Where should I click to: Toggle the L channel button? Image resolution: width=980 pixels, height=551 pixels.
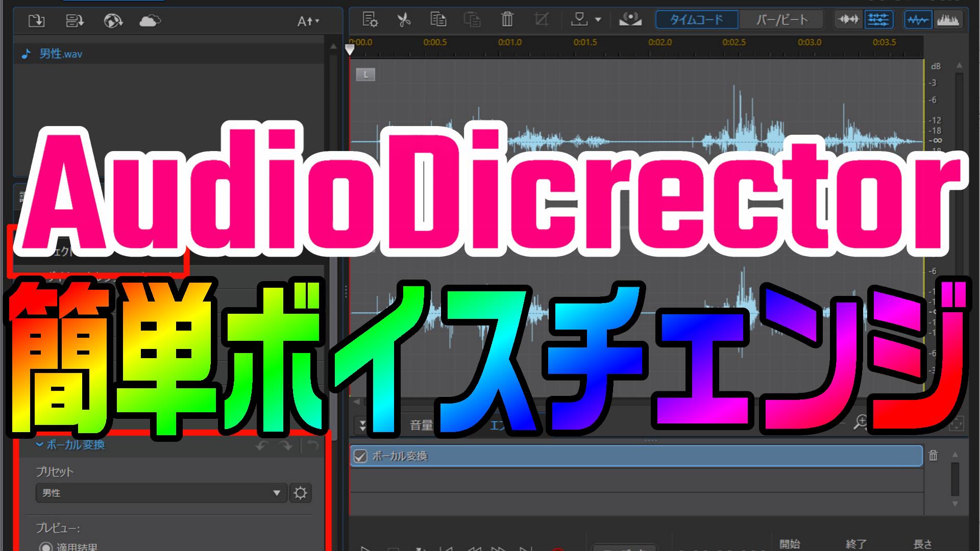point(365,74)
